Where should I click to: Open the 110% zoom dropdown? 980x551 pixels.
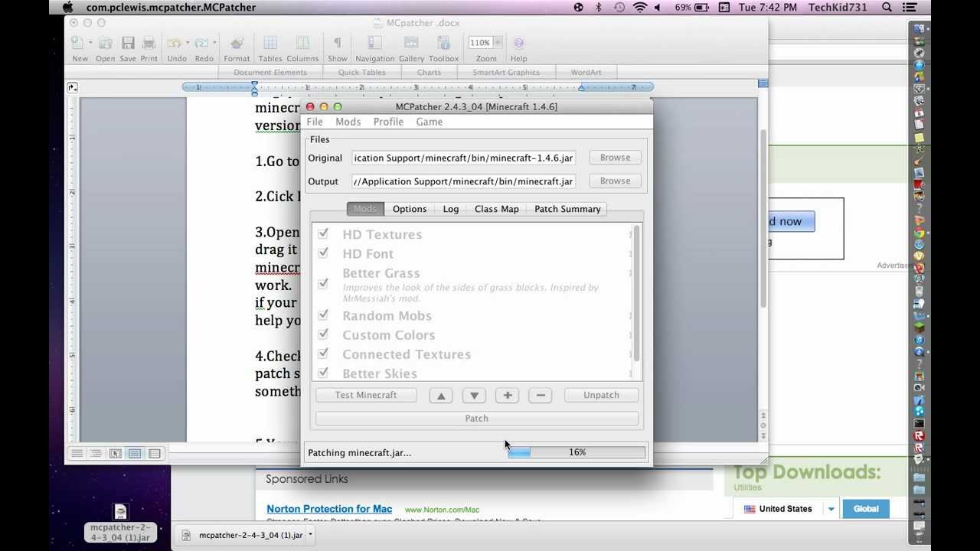click(x=485, y=42)
